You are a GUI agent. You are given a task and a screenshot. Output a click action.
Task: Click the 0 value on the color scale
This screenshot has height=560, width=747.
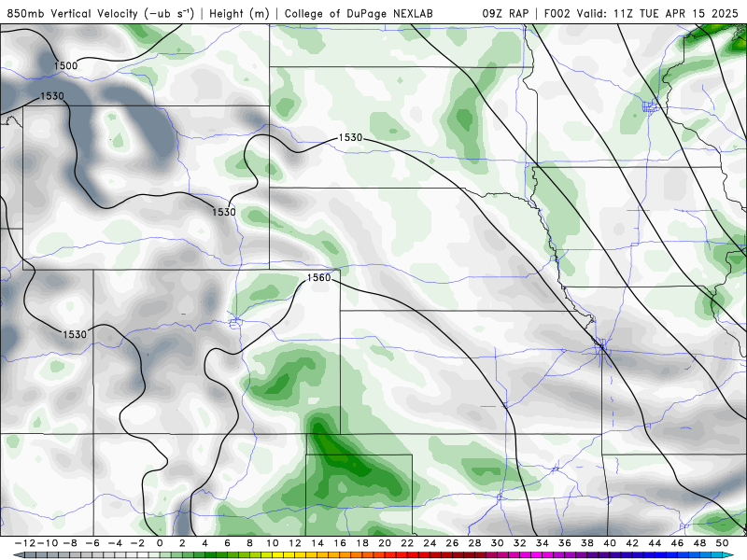[x=160, y=543]
